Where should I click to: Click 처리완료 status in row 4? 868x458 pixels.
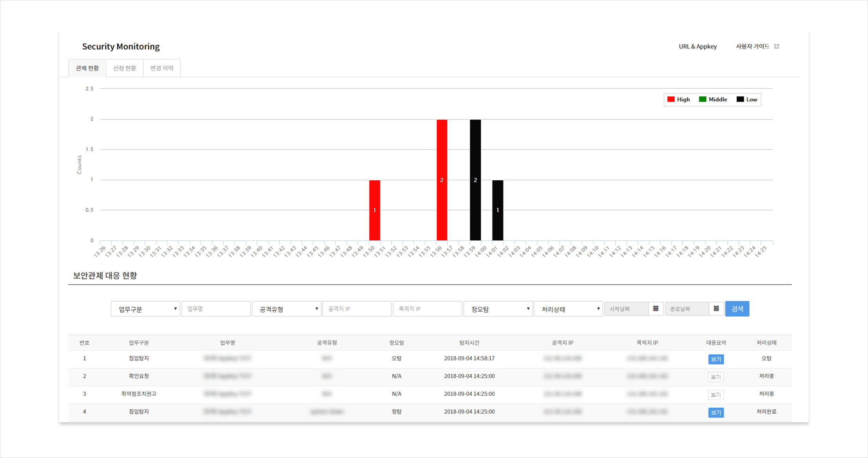coord(766,412)
